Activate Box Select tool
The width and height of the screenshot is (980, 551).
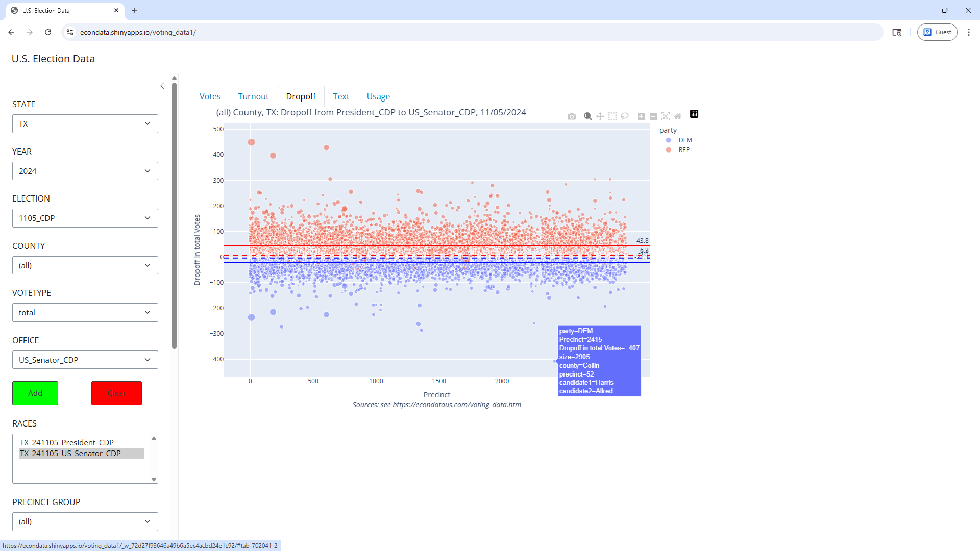[612, 116]
